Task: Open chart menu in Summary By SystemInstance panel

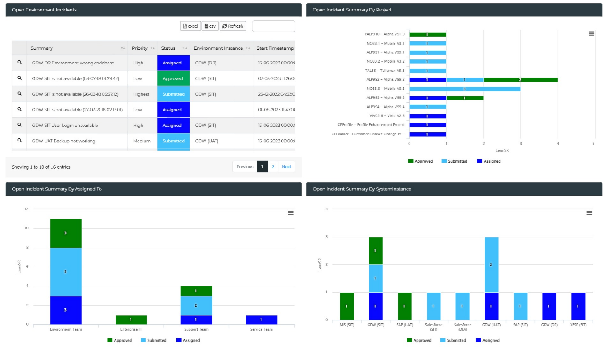Action: (x=589, y=213)
